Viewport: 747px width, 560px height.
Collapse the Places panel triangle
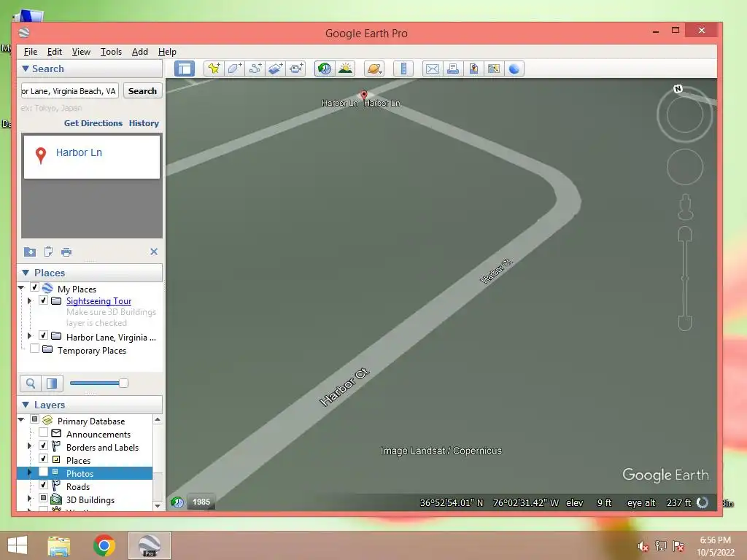[x=26, y=273]
